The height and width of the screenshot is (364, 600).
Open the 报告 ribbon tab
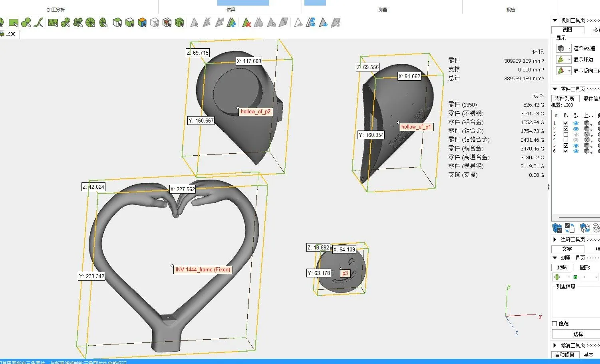tap(511, 10)
